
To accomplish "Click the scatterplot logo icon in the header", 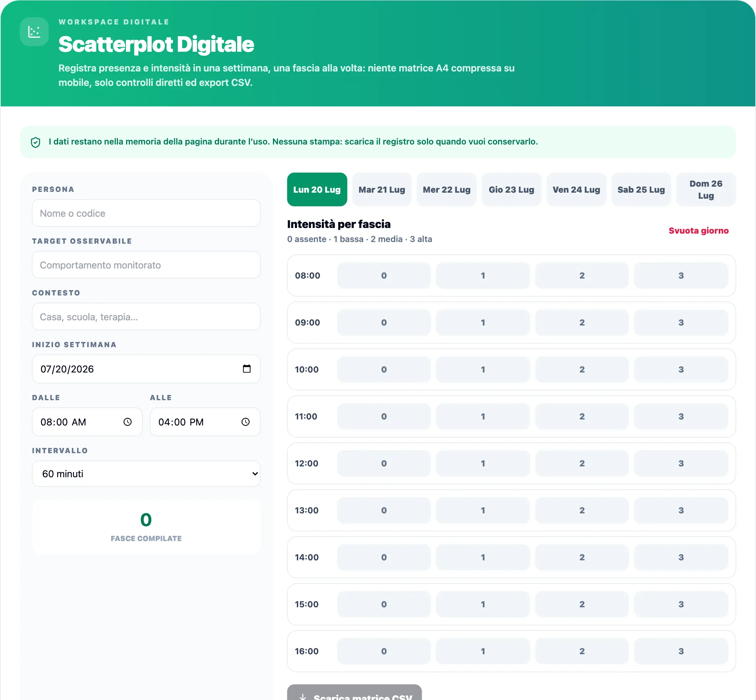I will [x=34, y=32].
